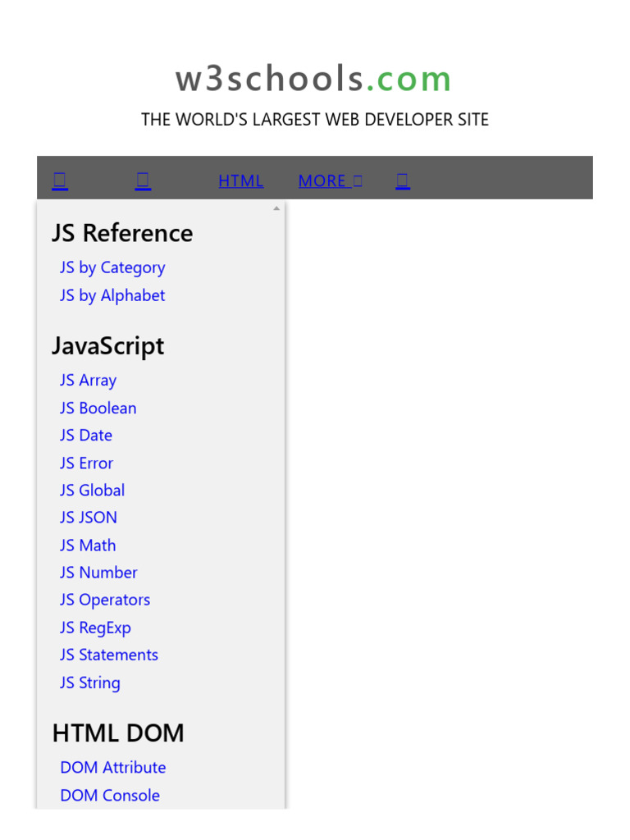Viewport: 630px width, 840px height.
Task: Select JS Array in sidebar
Action: click(x=88, y=380)
